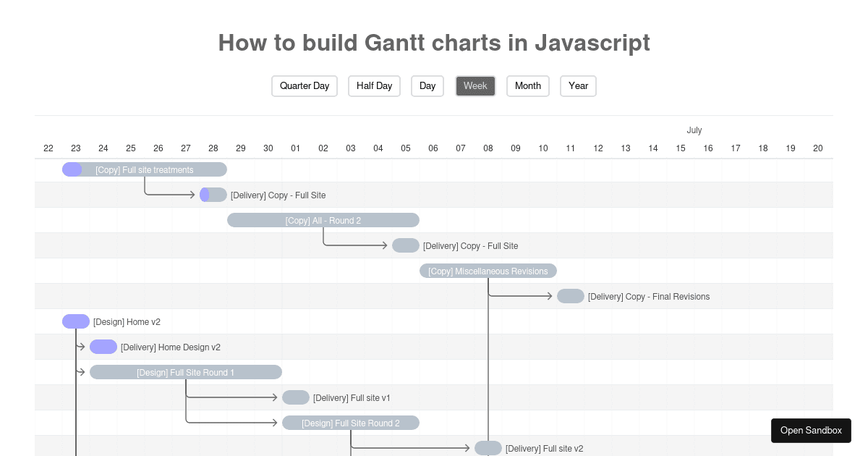The image size is (868, 456).
Task: Click the date 08 column header
Action: click(x=488, y=148)
